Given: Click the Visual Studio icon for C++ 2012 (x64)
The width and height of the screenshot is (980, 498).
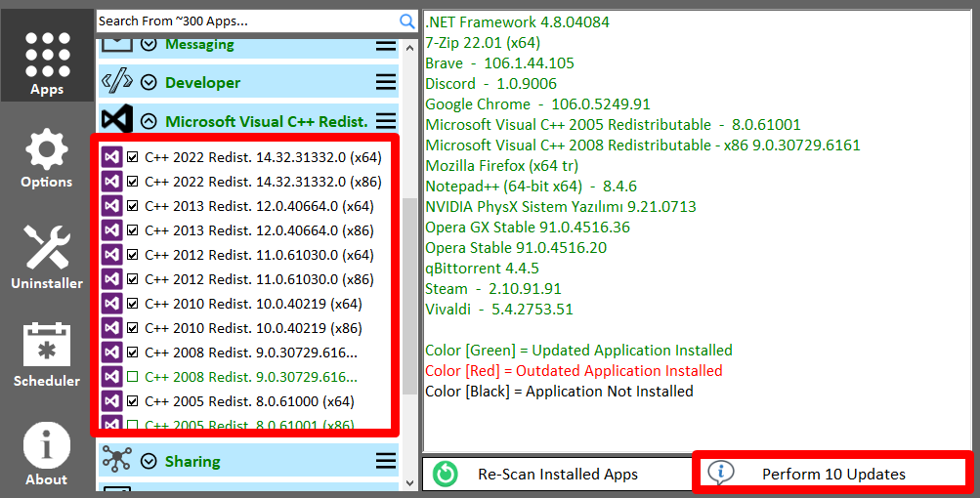Looking at the screenshot, I should [x=112, y=254].
